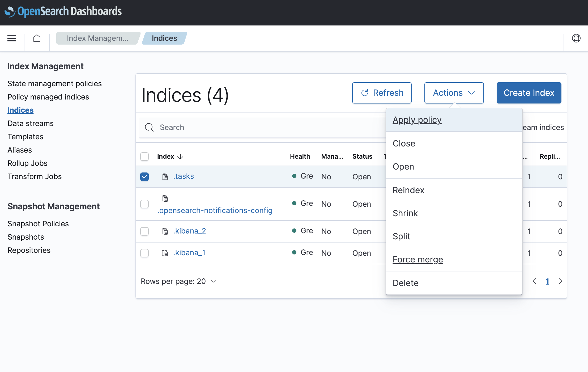Click the home icon in breadcrumb
The height and width of the screenshot is (372, 588).
click(x=37, y=38)
